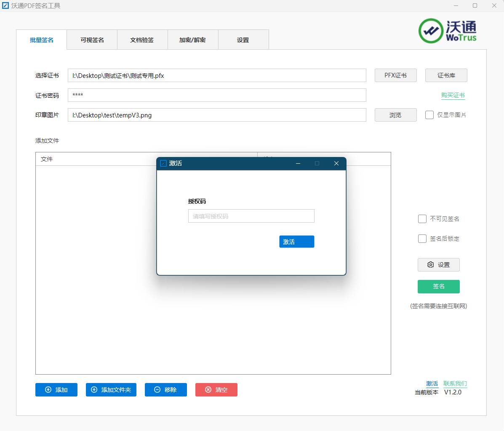Click the 激活 dialog title bar icon
Viewport: 504px width, 431px height.
pos(163,163)
